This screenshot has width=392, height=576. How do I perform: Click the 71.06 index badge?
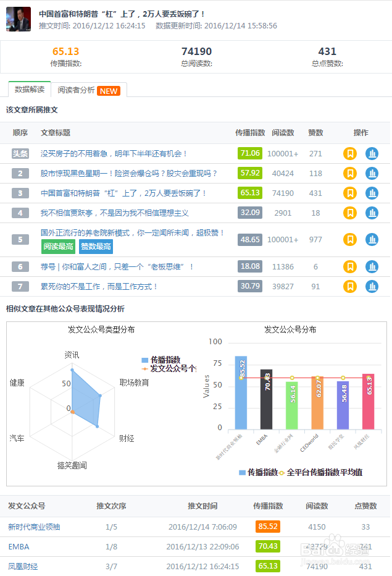tap(250, 153)
